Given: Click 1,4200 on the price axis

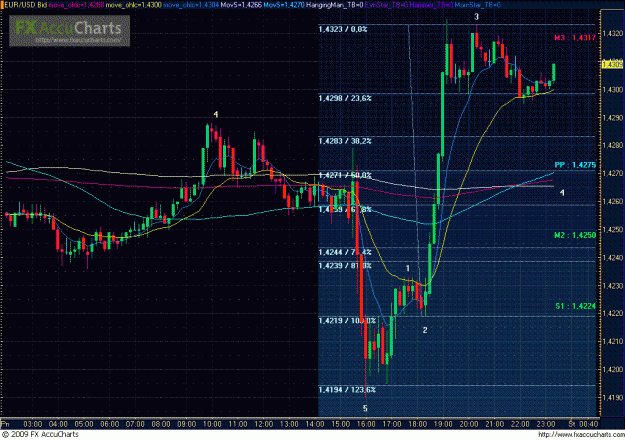Looking at the screenshot, I should (x=613, y=369).
